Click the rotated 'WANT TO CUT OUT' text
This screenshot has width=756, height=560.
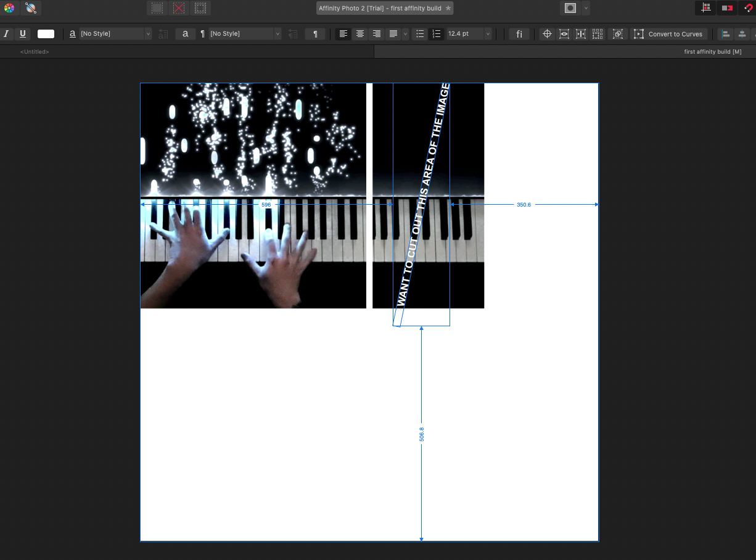pos(423,196)
